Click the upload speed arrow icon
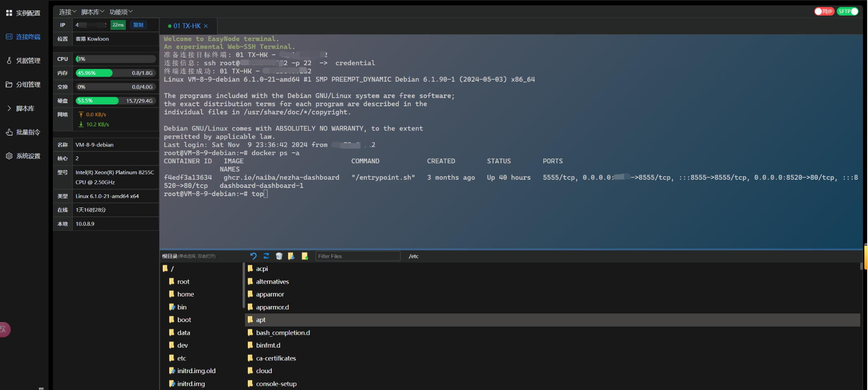 (81, 114)
